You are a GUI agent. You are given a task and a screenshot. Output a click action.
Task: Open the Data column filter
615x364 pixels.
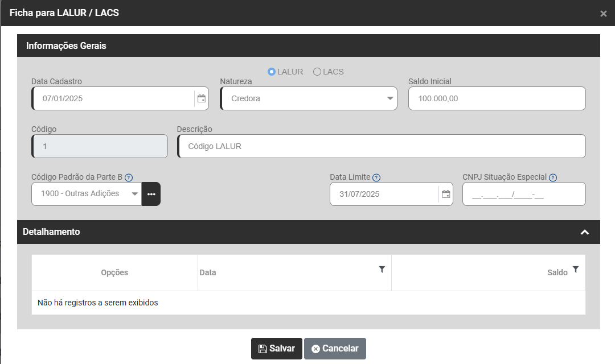pos(382,270)
